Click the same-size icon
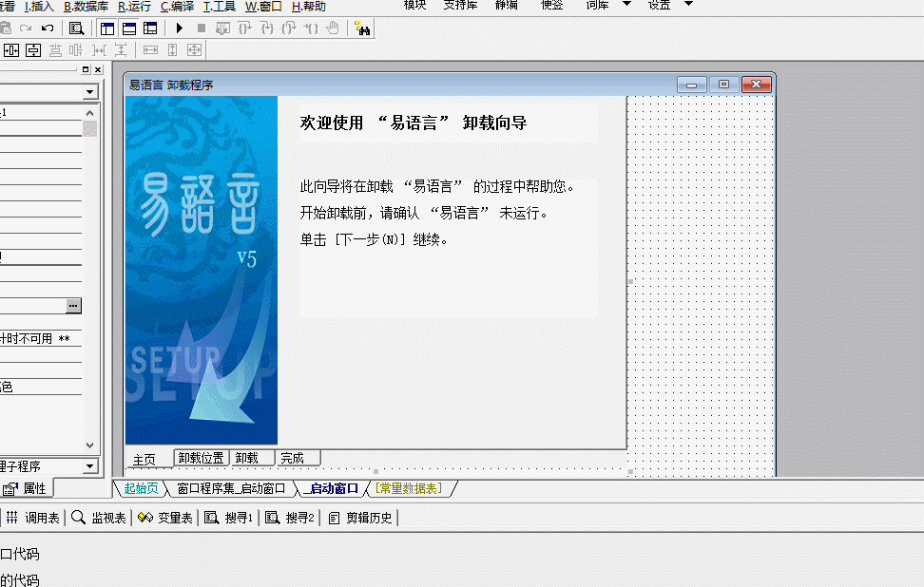Screen dimensions: 924x587 point(195,50)
